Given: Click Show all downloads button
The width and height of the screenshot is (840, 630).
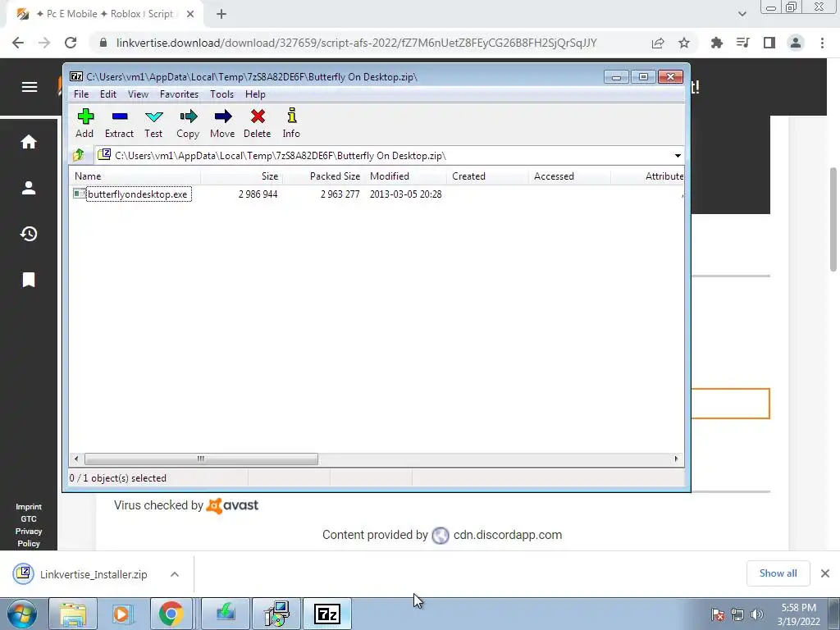Looking at the screenshot, I should tap(778, 573).
